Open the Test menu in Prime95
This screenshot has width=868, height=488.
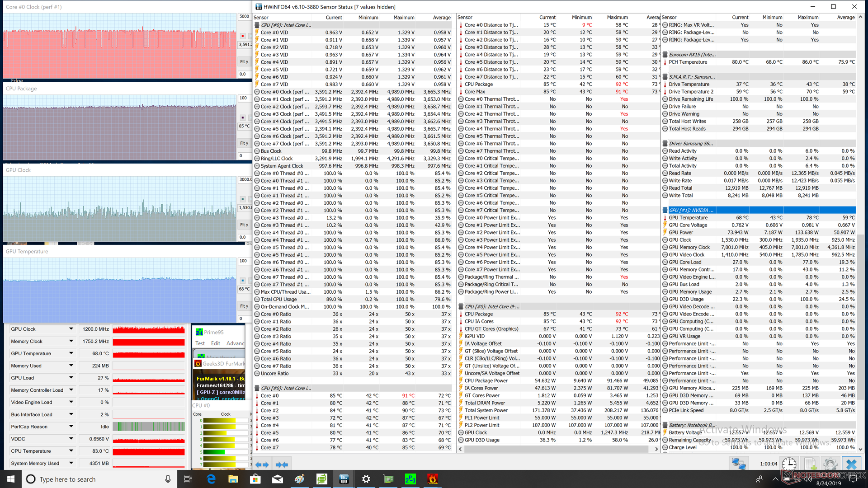click(x=200, y=343)
